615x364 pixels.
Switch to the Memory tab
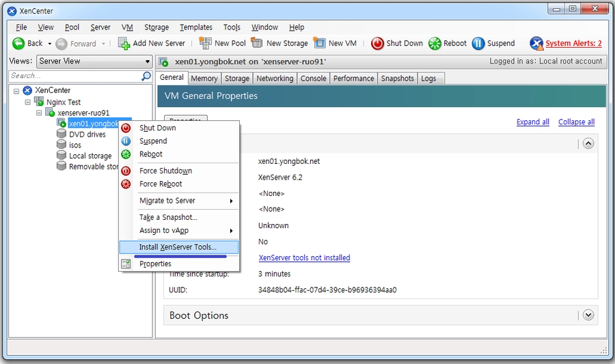204,79
